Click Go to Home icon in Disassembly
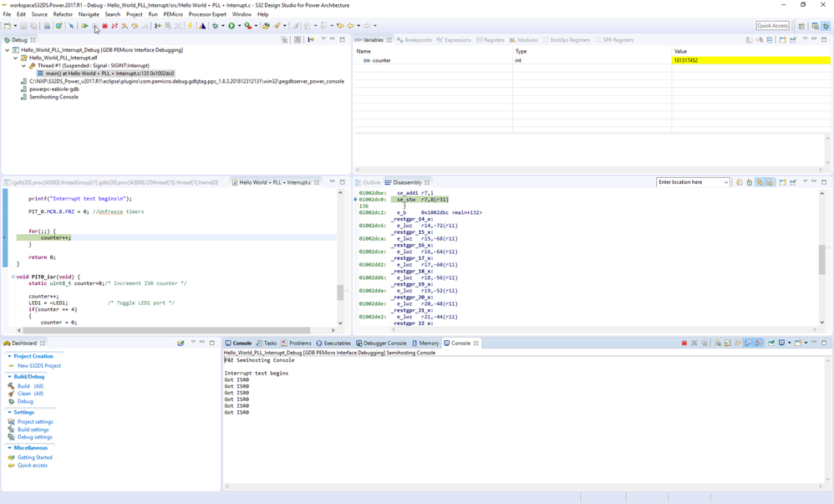 coord(749,182)
